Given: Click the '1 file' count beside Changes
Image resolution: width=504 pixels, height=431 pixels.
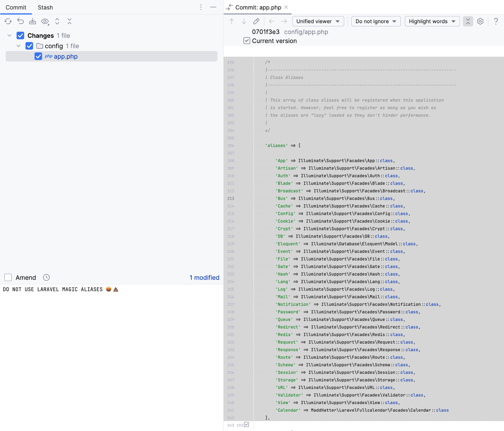Looking at the screenshot, I should 63,36.
